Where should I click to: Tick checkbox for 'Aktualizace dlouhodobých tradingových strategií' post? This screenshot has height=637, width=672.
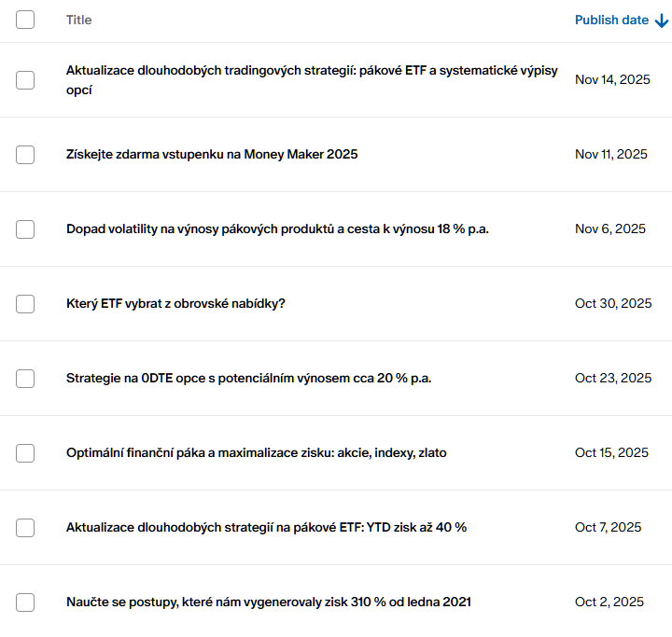point(25,80)
